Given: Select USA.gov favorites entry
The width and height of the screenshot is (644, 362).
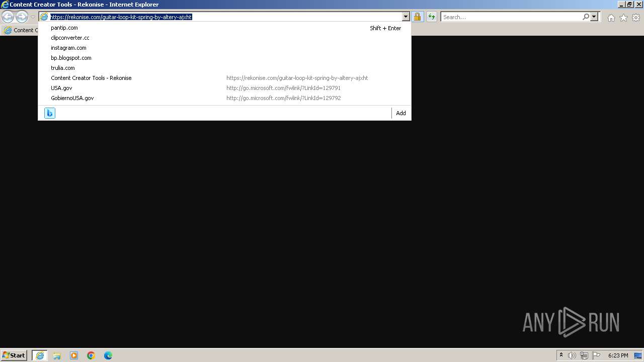Looking at the screenshot, I should point(224,88).
